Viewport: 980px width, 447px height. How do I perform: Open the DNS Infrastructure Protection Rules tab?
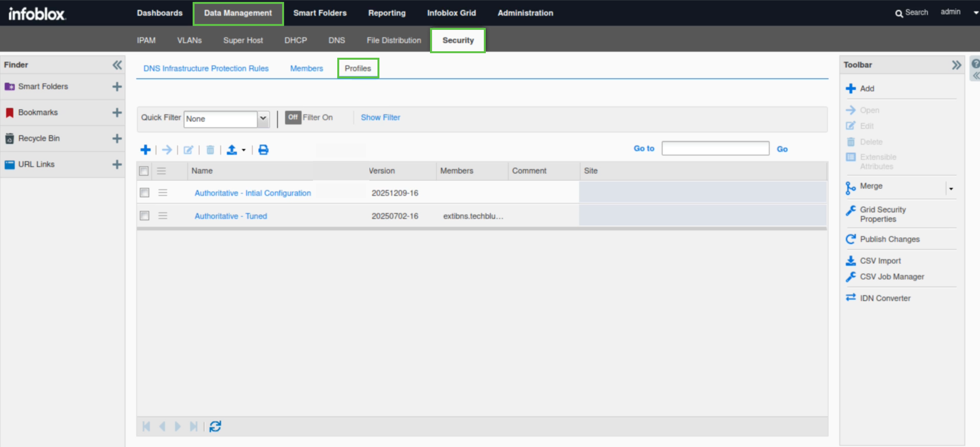click(x=206, y=68)
